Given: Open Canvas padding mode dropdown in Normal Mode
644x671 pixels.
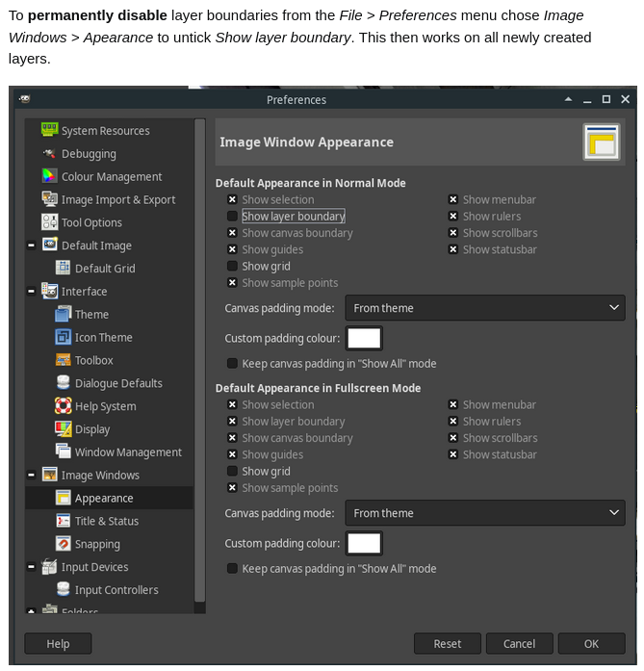Looking at the screenshot, I should click(485, 308).
